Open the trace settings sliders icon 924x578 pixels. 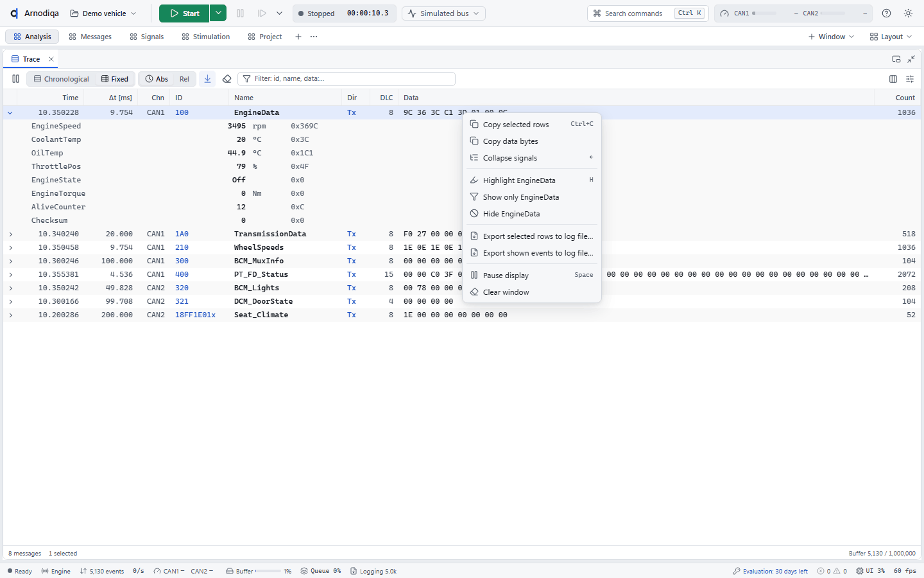[910, 79]
